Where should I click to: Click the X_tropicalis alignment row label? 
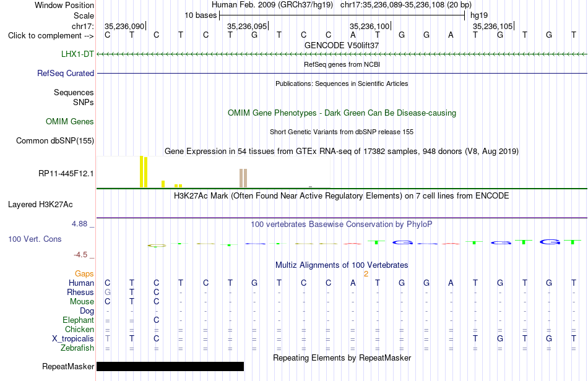[x=73, y=339]
